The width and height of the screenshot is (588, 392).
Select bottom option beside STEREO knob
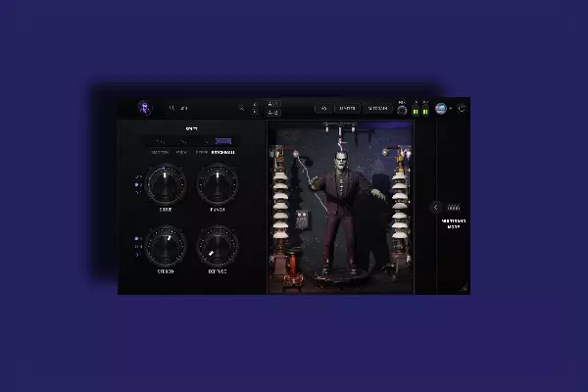pos(138,255)
